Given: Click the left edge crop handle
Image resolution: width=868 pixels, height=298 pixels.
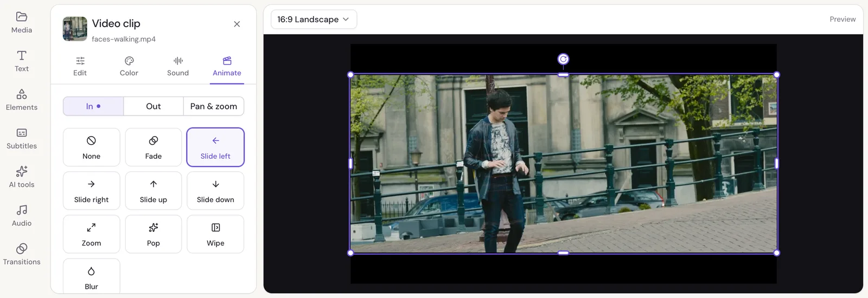Looking at the screenshot, I should click(350, 163).
